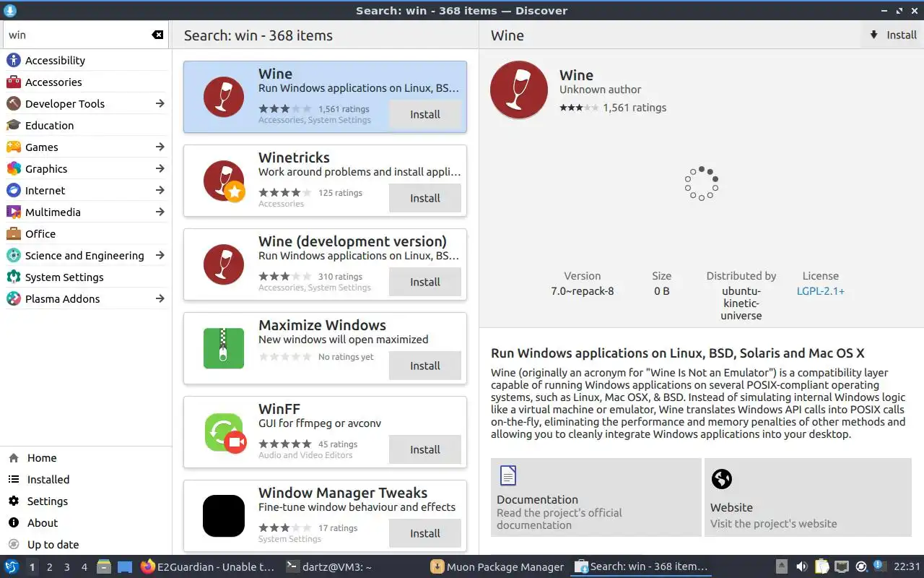Screen dimensions: 924x578
Task: Click the Wine app icon in results list
Action: [224, 97]
